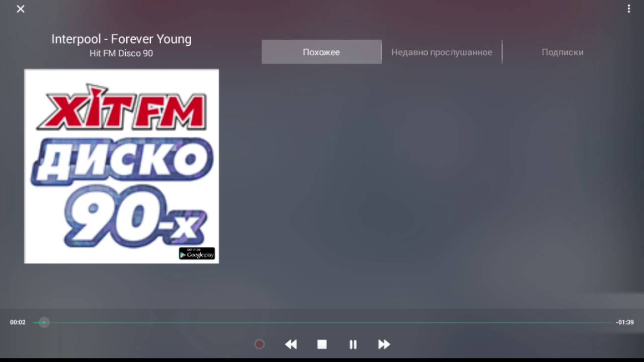Stop playback with the square stop button
Viewport: 644px width, 362px height.
pyautogui.click(x=322, y=344)
